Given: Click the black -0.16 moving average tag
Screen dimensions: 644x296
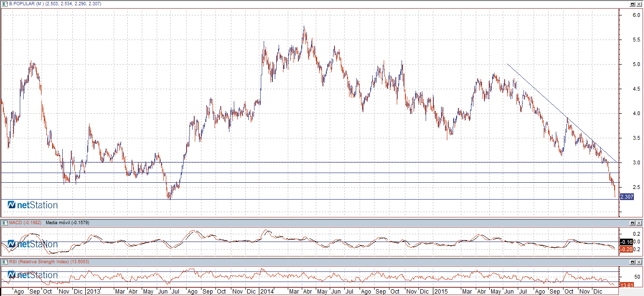Looking at the screenshot, I should [x=626, y=242].
